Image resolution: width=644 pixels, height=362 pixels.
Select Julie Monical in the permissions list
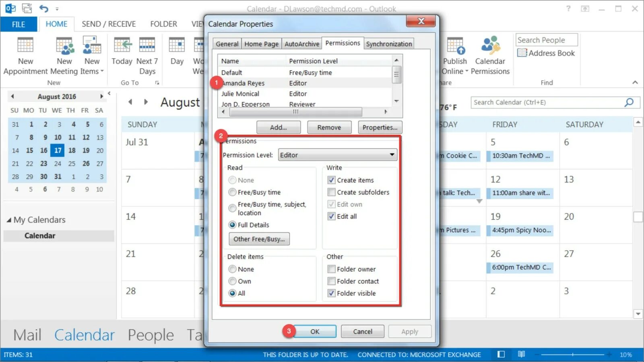[240, 94]
